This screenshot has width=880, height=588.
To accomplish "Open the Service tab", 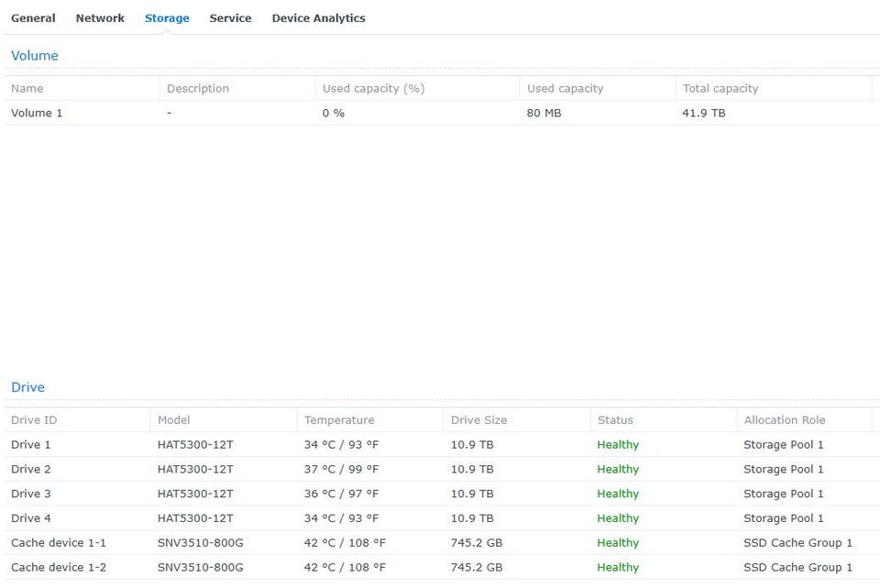I will (x=230, y=18).
